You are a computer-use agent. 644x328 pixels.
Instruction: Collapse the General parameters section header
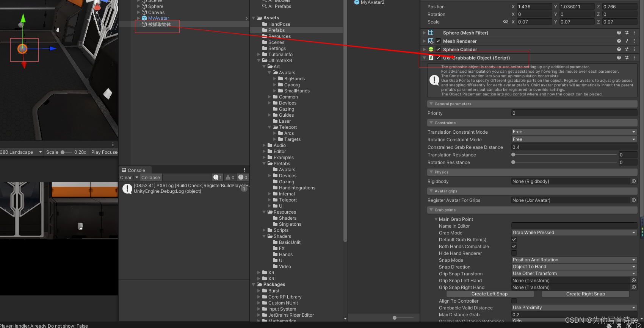[x=533, y=104]
